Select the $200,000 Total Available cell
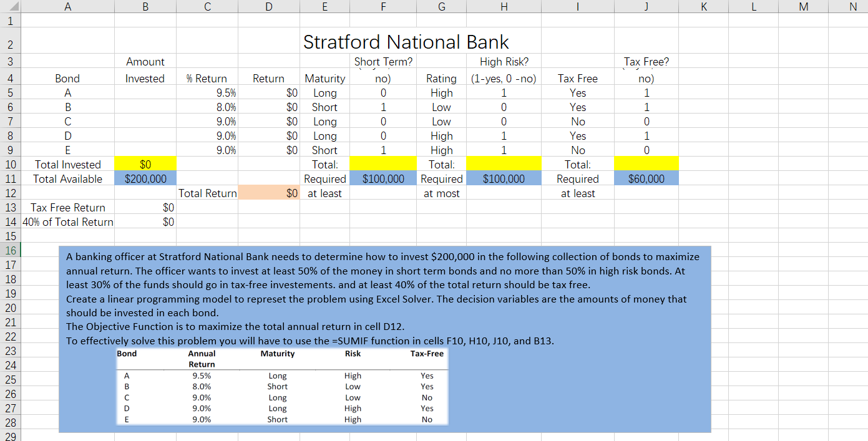 point(145,178)
